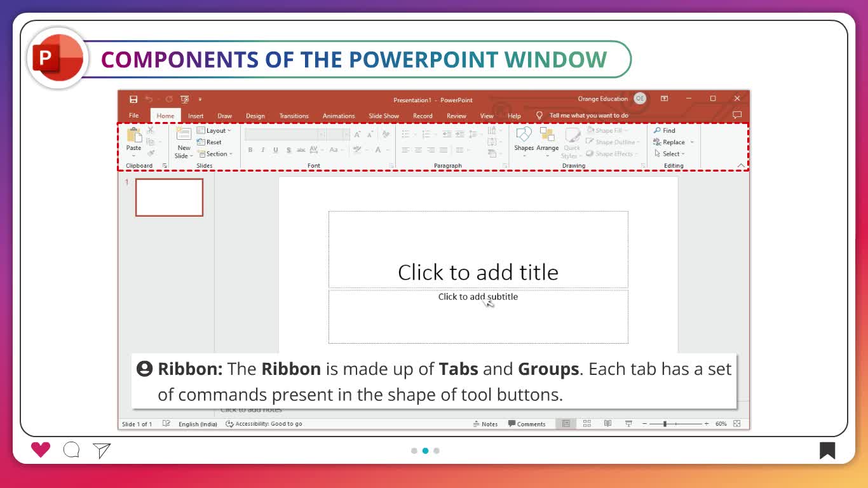This screenshot has width=868, height=488.
Task: Click the Save icon in Quick Access Toolbar
Action: coord(133,99)
